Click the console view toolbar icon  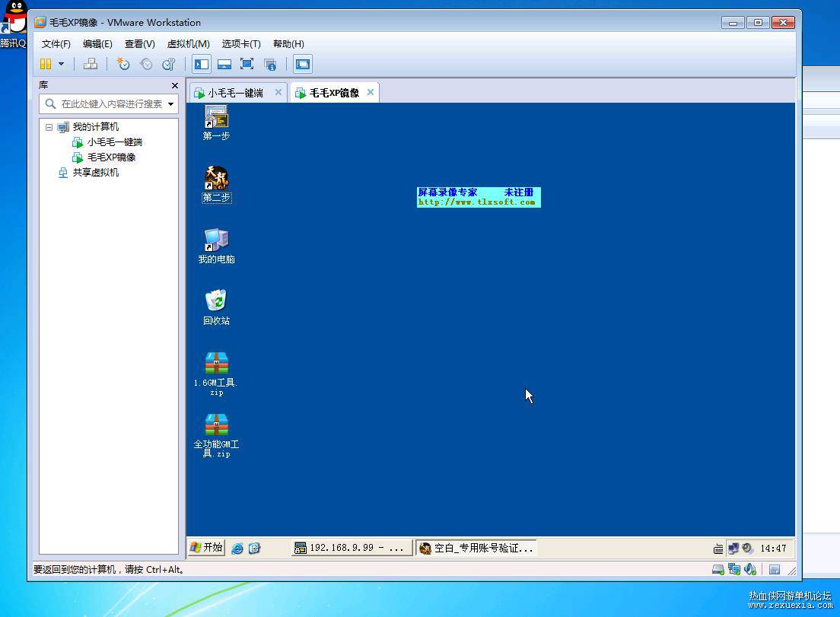(x=303, y=64)
